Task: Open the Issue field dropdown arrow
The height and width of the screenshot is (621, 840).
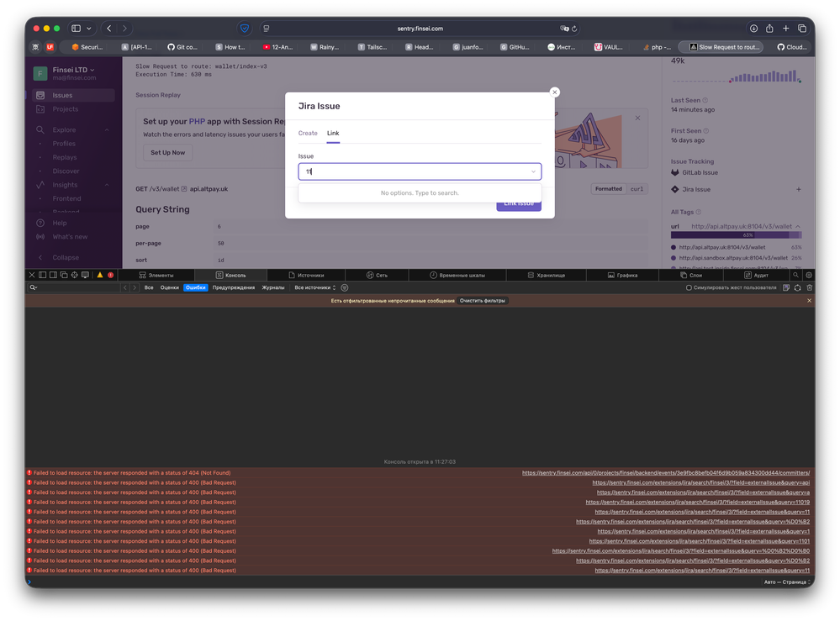Action: (x=533, y=171)
